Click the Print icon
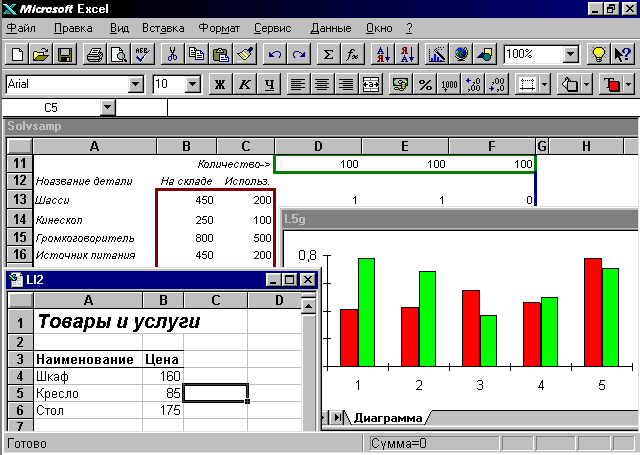Viewport: 640px width, 455px height. (x=95, y=54)
